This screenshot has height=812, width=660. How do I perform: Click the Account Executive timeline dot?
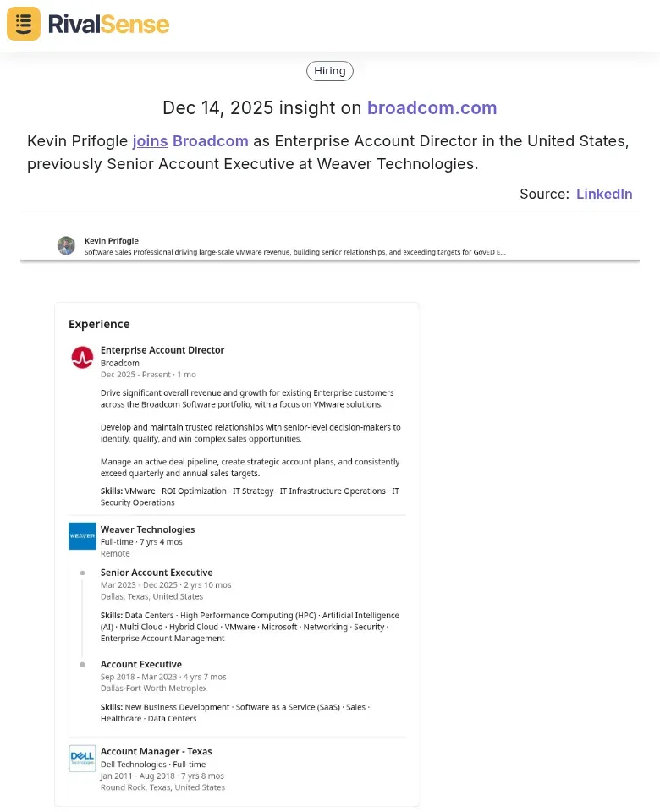(82, 664)
